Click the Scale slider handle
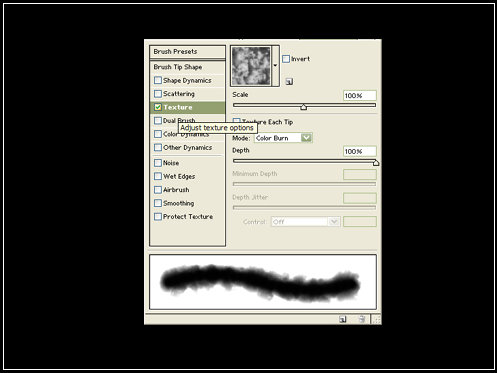The image size is (497, 373). [x=303, y=107]
